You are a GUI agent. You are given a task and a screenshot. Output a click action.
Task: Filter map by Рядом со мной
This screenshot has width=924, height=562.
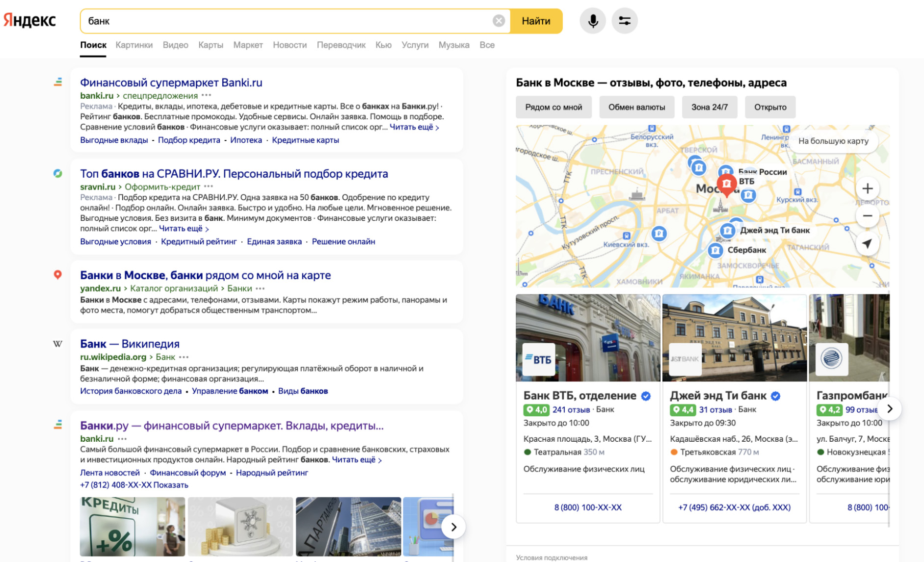[x=554, y=107]
